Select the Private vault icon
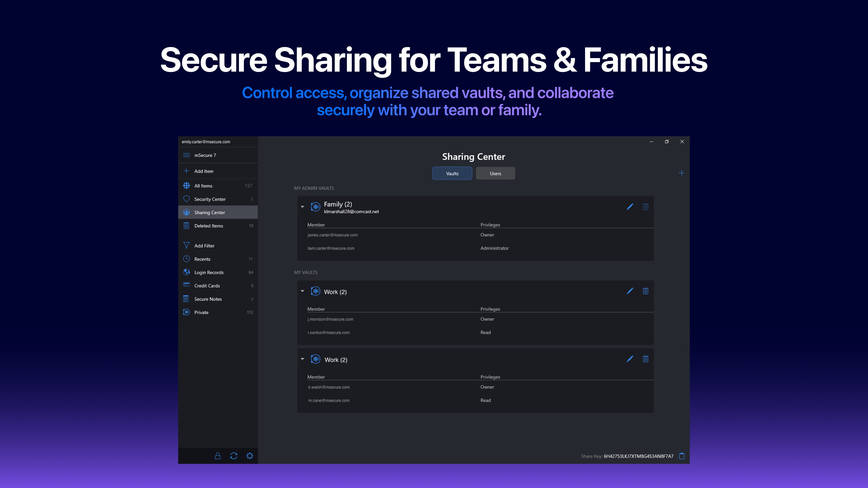 [186, 312]
